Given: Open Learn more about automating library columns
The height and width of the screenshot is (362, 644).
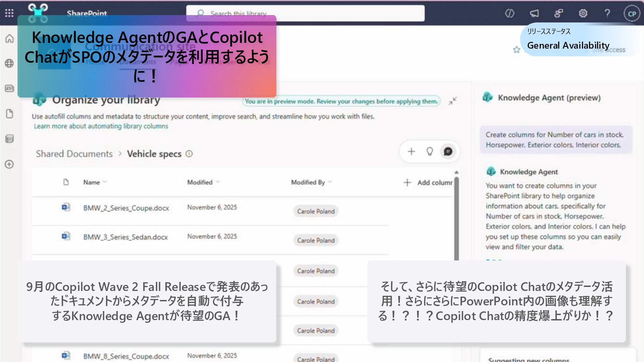Looking at the screenshot, I should coord(101,126).
